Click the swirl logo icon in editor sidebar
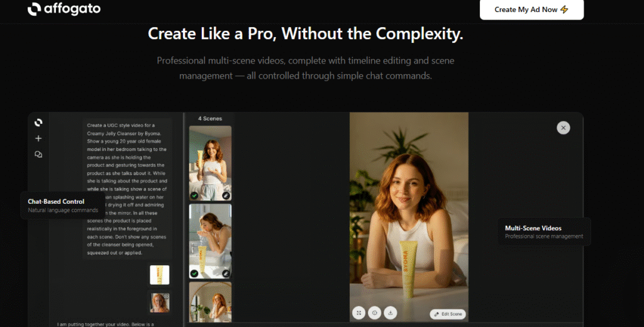Screen dimensions: 644x327 coord(38,123)
